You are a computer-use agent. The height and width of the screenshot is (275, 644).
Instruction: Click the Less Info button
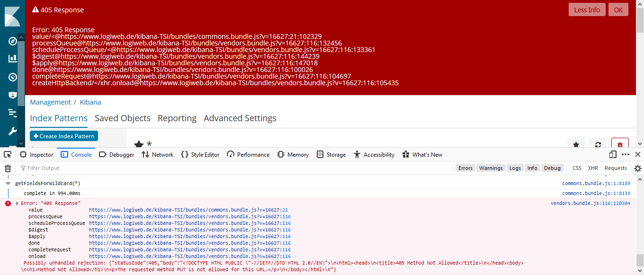tap(587, 10)
